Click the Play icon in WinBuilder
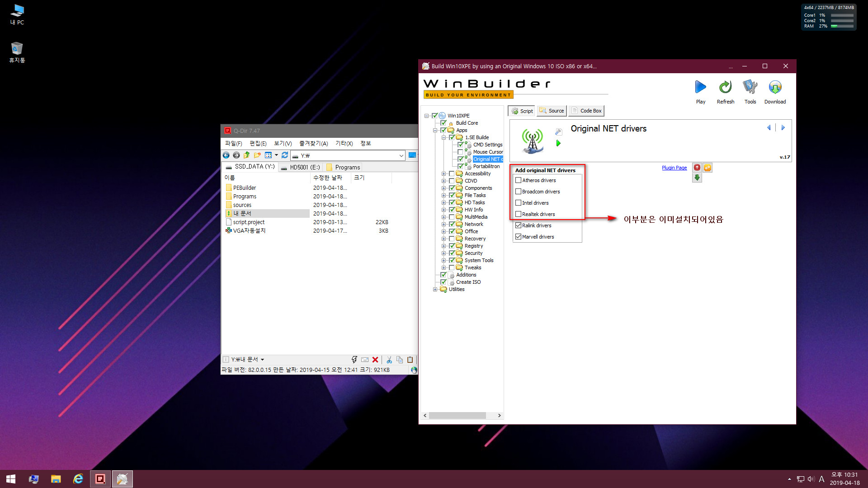The width and height of the screenshot is (868, 488). pyautogui.click(x=700, y=87)
